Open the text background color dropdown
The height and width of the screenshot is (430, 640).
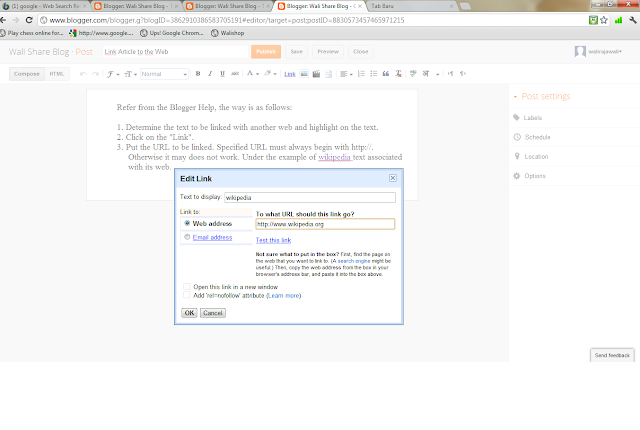[270, 74]
